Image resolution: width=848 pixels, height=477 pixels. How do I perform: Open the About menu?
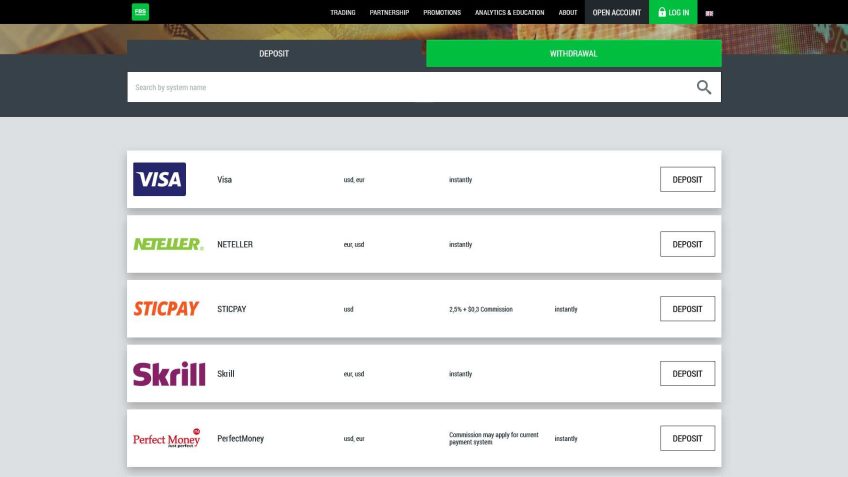point(568,13)
